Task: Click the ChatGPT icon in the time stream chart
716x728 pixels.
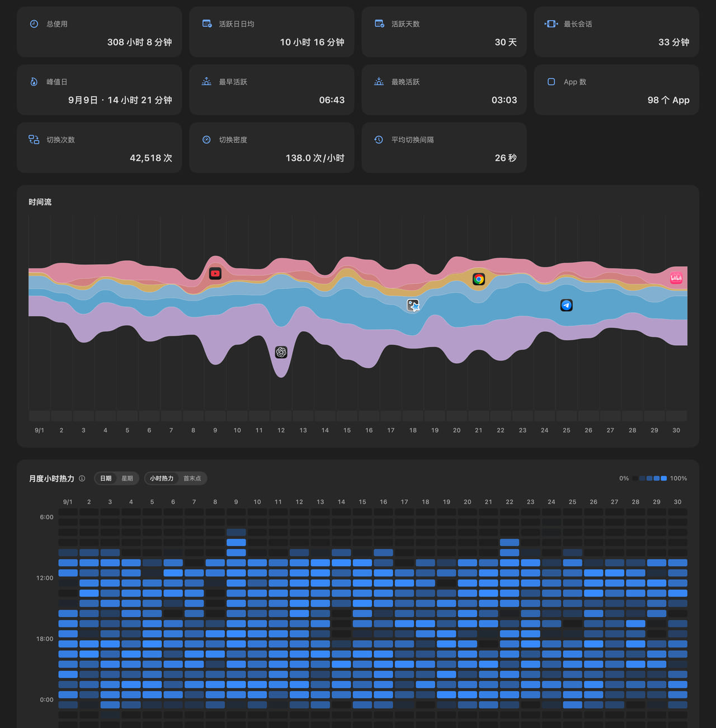Action: [281, 352]
